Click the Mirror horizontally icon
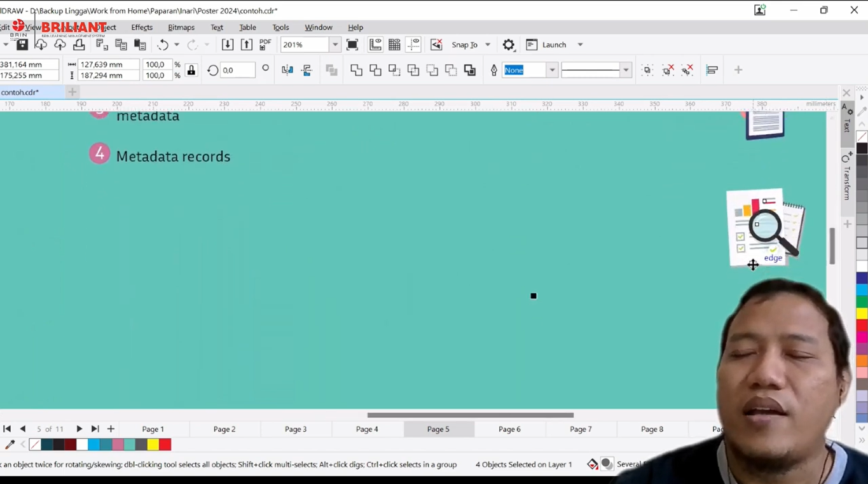The height and width of the screenshot is (484, 868). [x=287, y=70]
